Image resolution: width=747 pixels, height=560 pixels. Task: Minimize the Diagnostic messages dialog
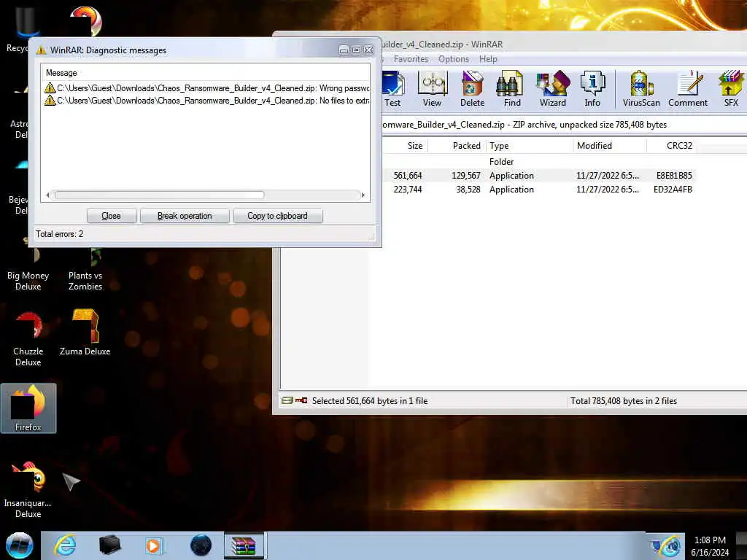coord(344,50)
